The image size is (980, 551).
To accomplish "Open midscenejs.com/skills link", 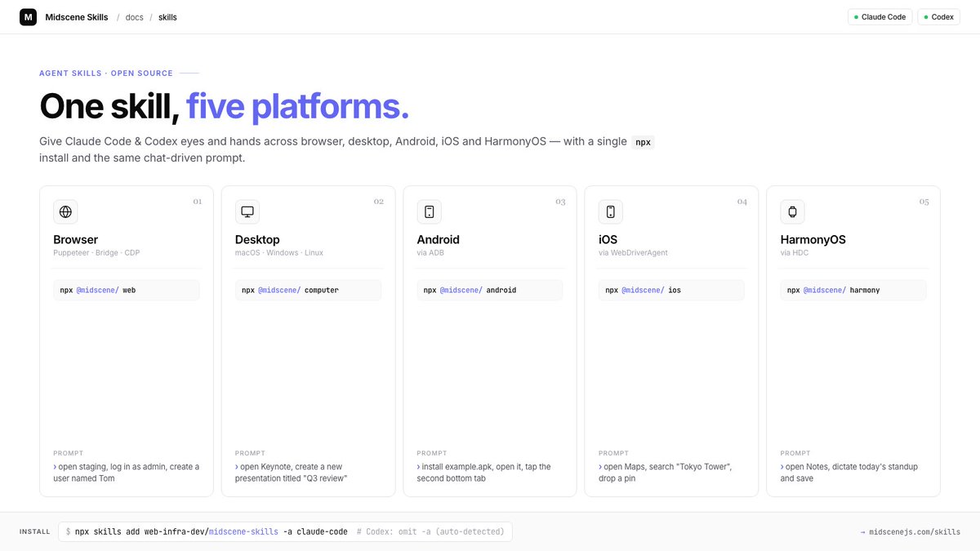I will coord(910,532).
